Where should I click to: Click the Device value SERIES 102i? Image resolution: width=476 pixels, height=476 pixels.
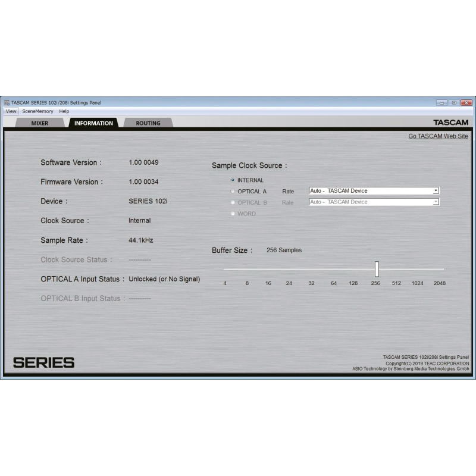(x=148, y=201)
